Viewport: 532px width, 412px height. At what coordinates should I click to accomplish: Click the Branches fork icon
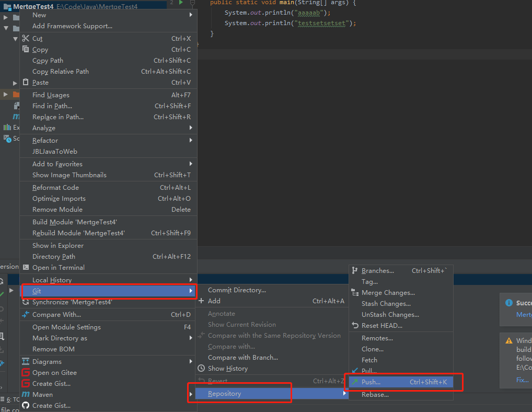pyautogui.click(x=355, y=270)
